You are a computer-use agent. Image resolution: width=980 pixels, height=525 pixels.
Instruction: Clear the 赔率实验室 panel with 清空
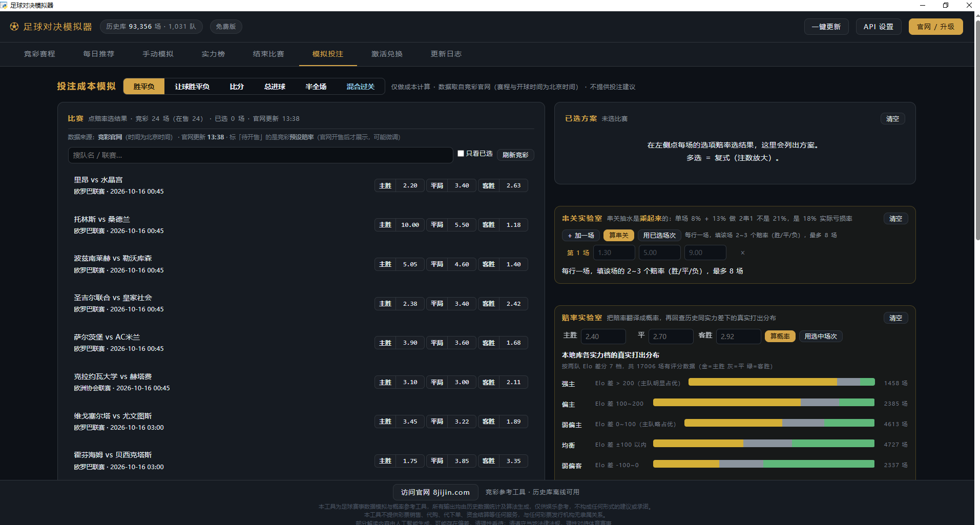tap(896, 318)
